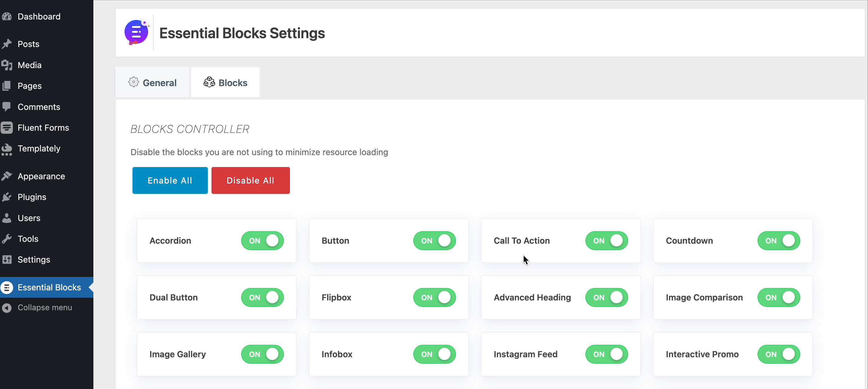Switch off the Interactive Promo block
The image size is (868, 389).
[x=779, y=354]
